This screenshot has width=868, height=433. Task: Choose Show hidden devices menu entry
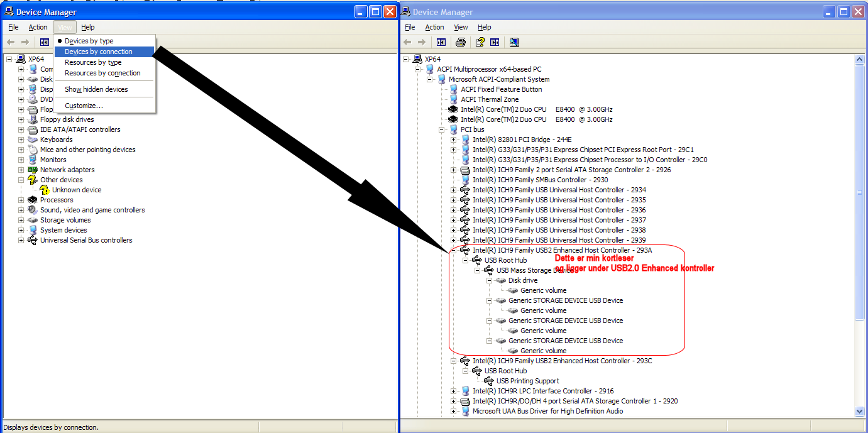coord(104,89)
